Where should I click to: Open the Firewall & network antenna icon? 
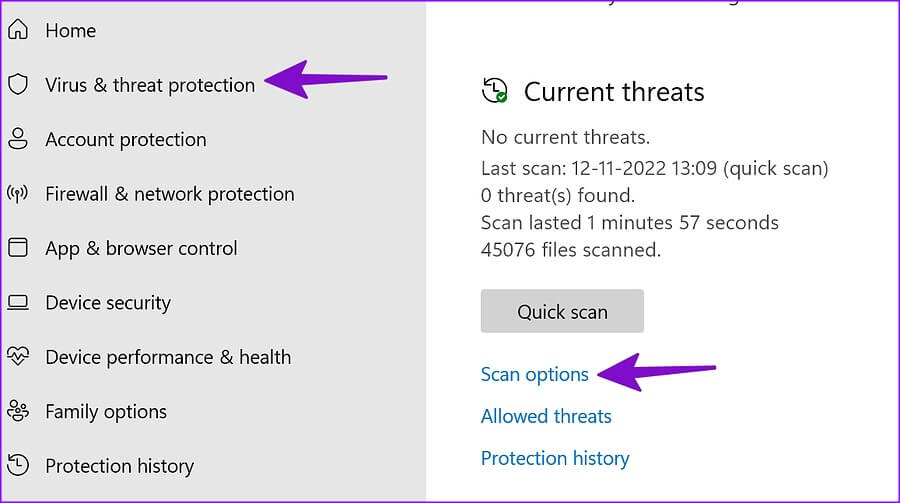(x=18, y=194)
